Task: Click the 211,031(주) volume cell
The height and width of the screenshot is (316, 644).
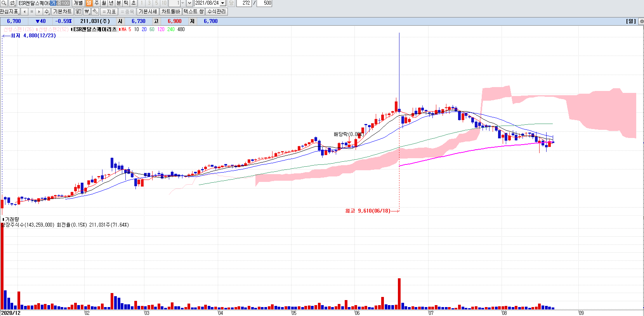Action: (x=95, y=21)
